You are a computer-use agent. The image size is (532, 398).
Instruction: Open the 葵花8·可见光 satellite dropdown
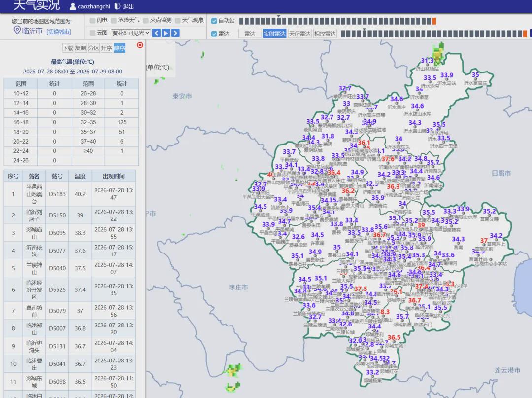(131, 33)
